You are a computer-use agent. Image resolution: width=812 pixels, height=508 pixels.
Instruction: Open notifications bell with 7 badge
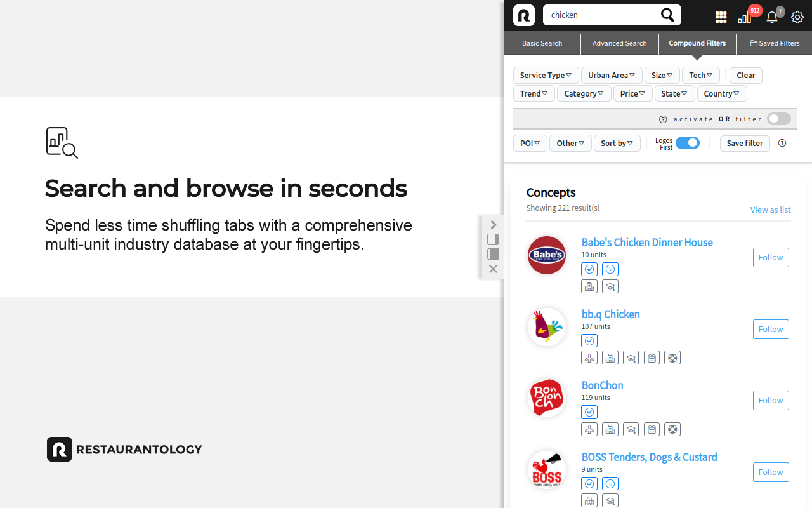point(772,17)
